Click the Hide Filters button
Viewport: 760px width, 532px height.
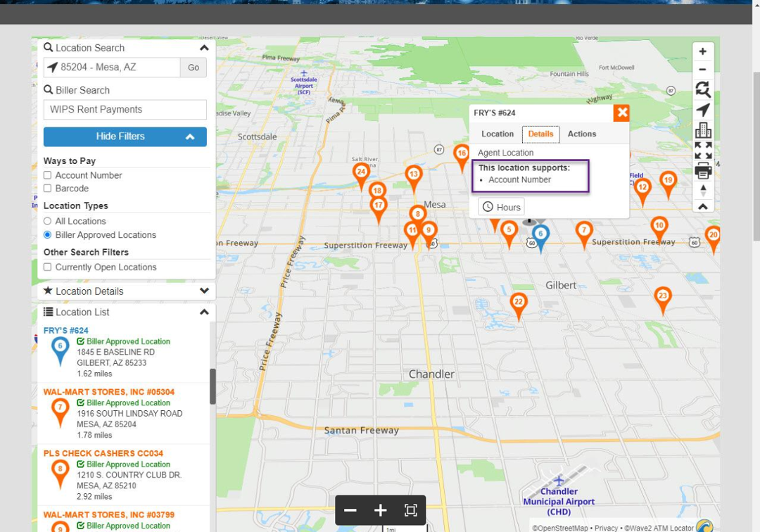[125, 137]
